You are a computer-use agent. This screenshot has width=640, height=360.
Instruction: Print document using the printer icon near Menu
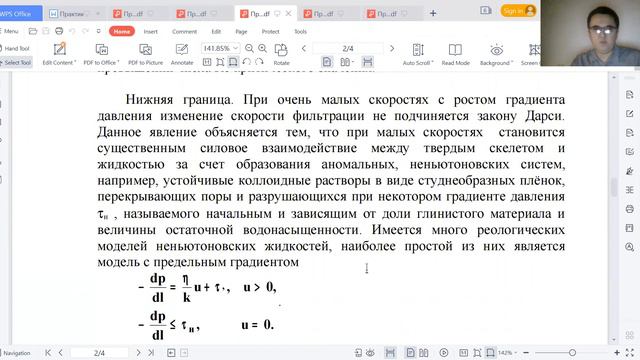click(59, 31)
